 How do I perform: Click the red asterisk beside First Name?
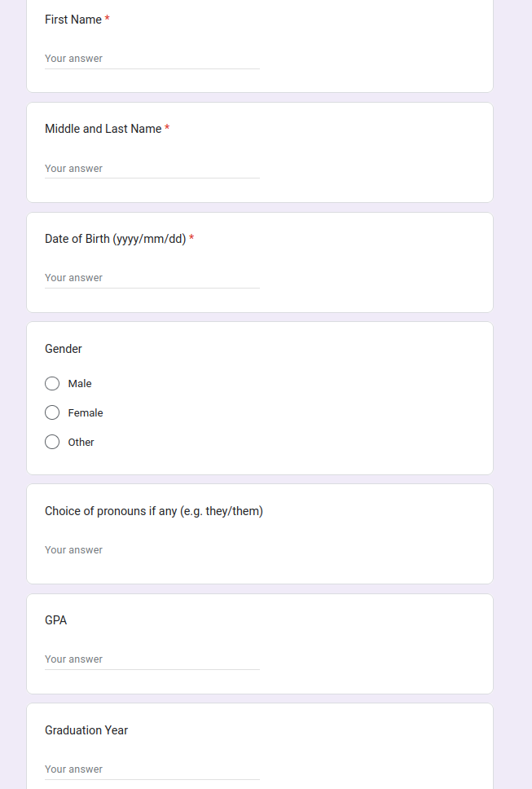pyautogui.click(x=108, y=19)
